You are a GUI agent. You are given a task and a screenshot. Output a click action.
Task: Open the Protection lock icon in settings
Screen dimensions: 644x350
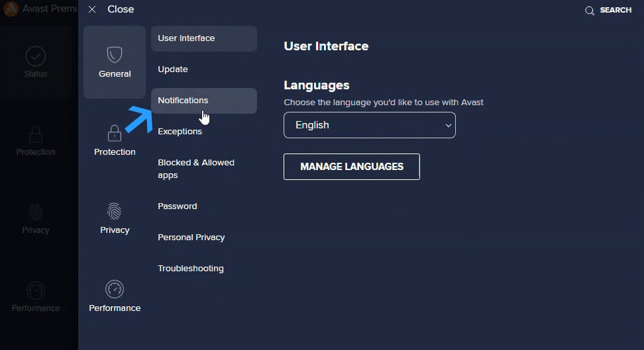(115, 133)
